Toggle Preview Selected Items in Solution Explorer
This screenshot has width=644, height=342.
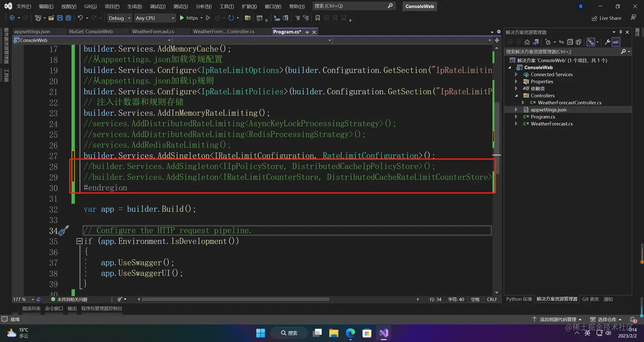pos(616,42)
